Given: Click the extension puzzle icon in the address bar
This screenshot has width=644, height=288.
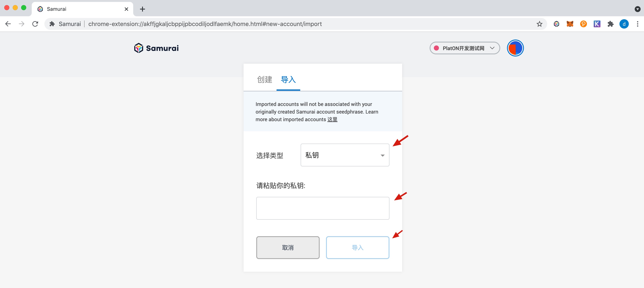Looking at the screenshot, I should pos(52,24).
